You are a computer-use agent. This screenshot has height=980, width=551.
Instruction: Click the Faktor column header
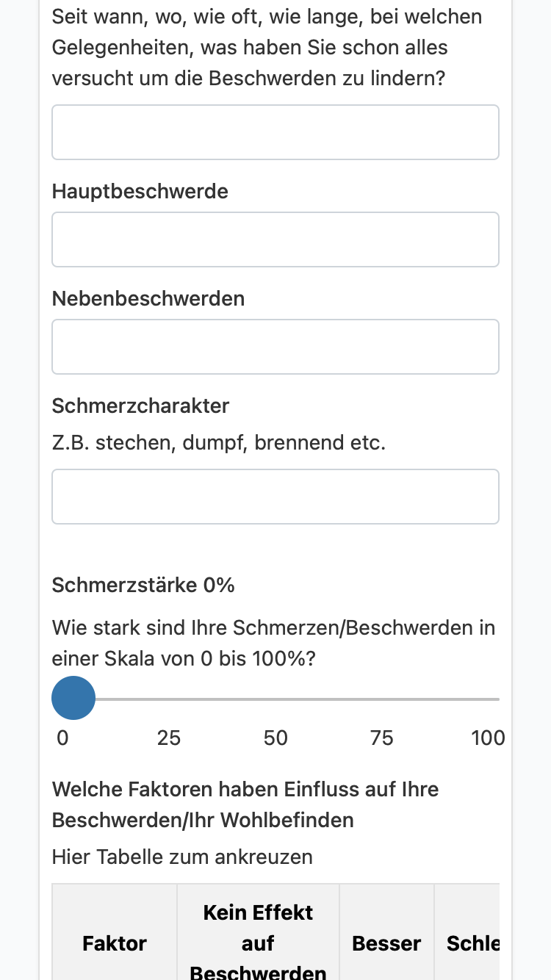click(x=115, y=943)
